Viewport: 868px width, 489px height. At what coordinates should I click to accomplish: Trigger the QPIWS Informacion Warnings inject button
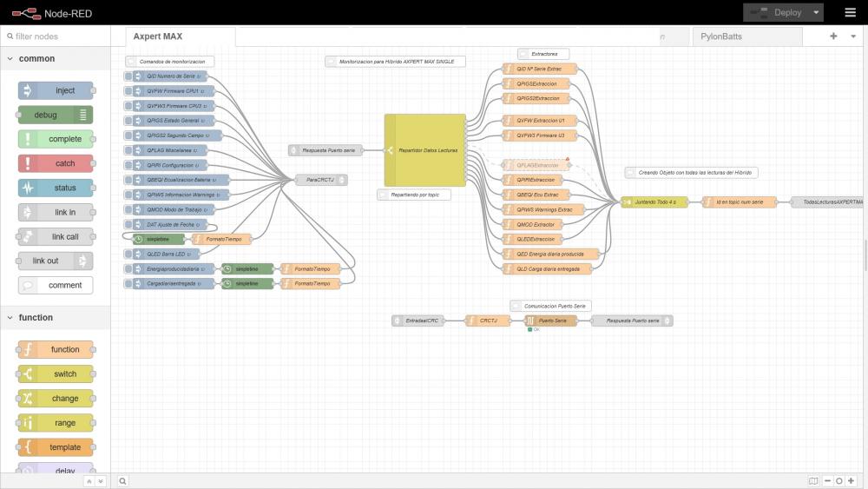click(x=128, y=195)
